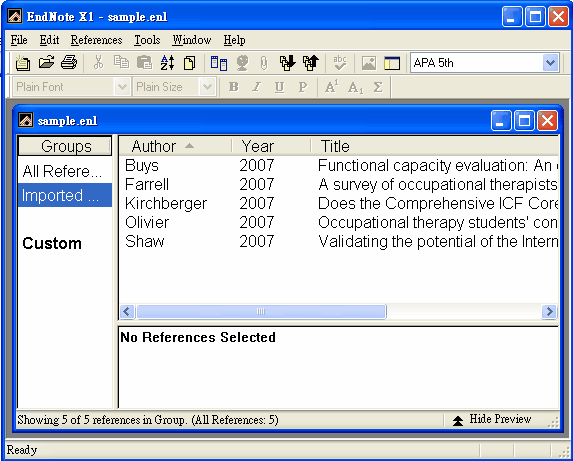Screen dimensions: 573x461
Task: Click the 'Validating the potential' title text
Action: [438, 241]
